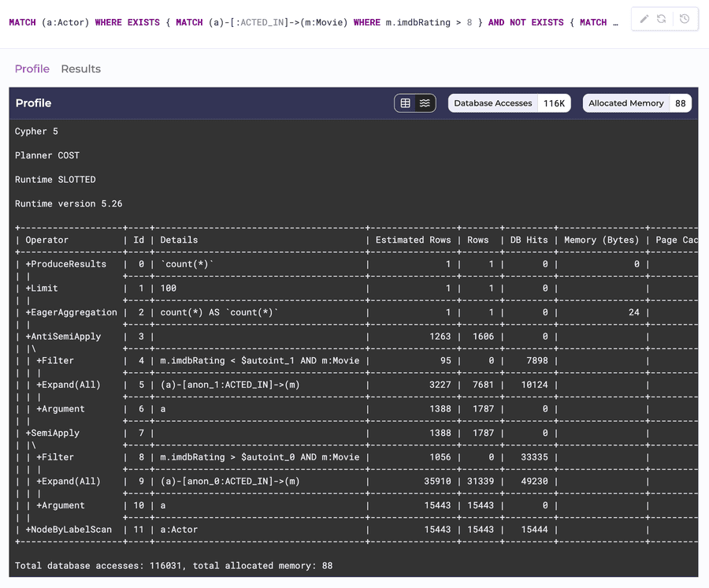
Task: Click detail 'count(*) AS `count(*)`'
Action: (219, 312)
